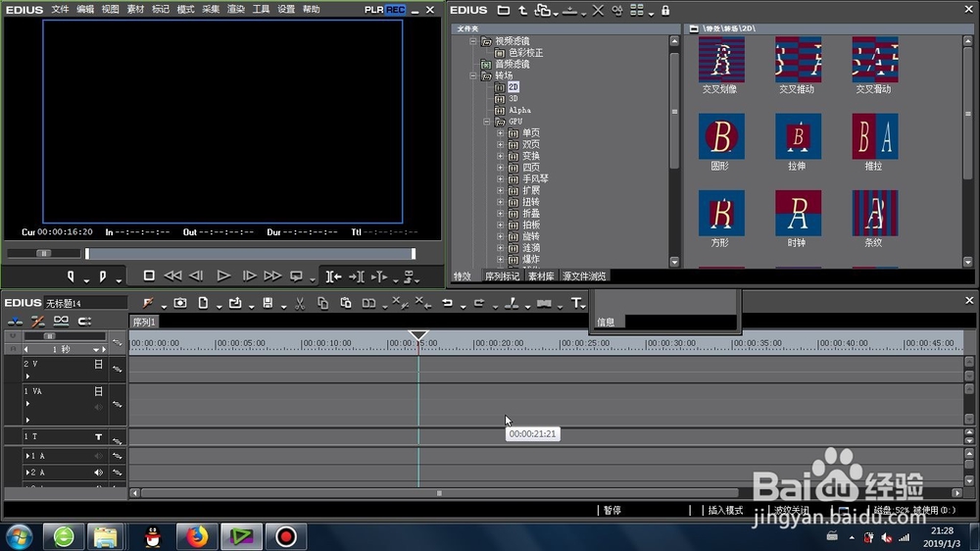
Task: Toggle audio mute on 2 A track
Action: pyautogui.click(x=98, y=473)
